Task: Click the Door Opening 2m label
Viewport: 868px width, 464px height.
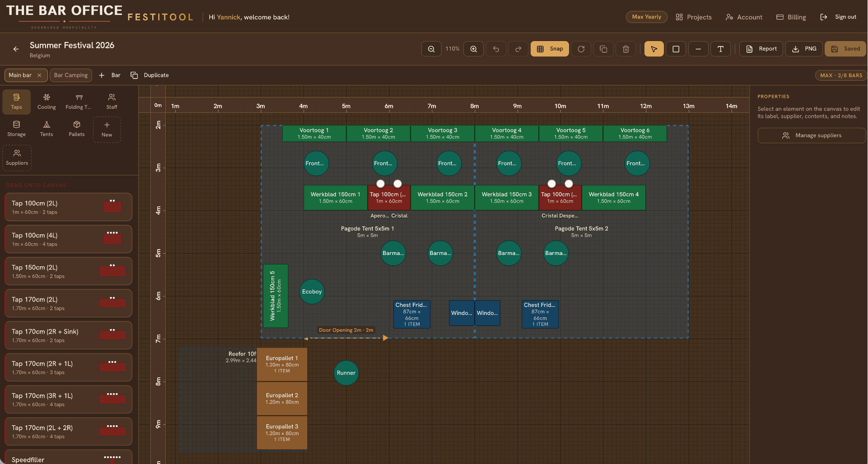Action: pos(346,330)
